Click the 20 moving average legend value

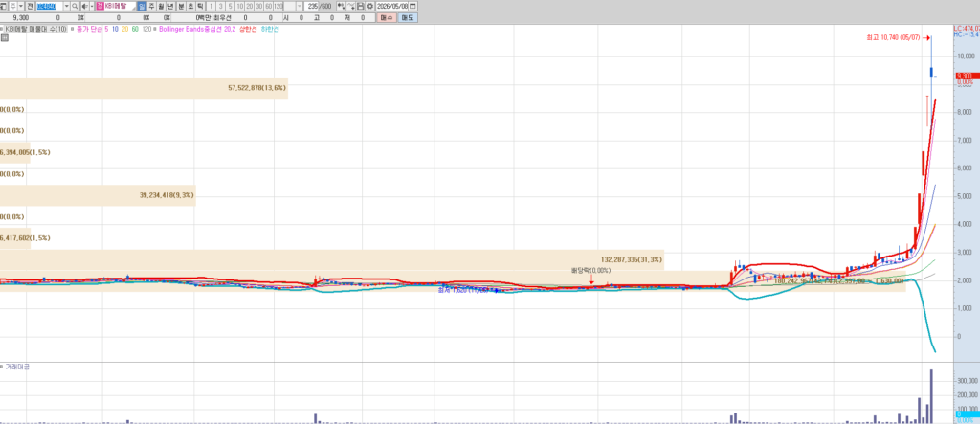(125, 29)
